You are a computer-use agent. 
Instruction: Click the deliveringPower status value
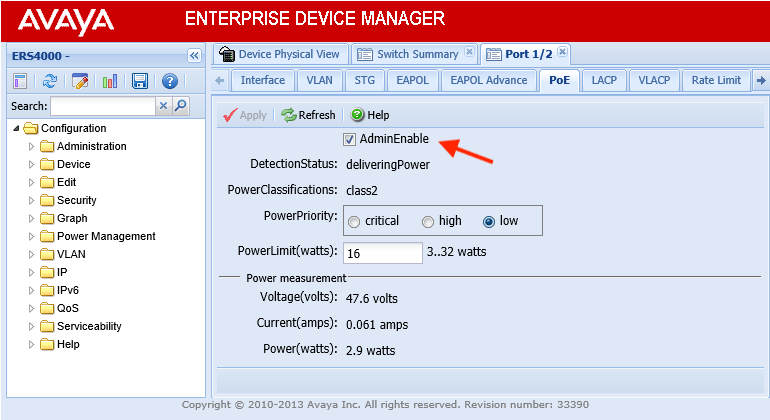[x=387, y=165]
